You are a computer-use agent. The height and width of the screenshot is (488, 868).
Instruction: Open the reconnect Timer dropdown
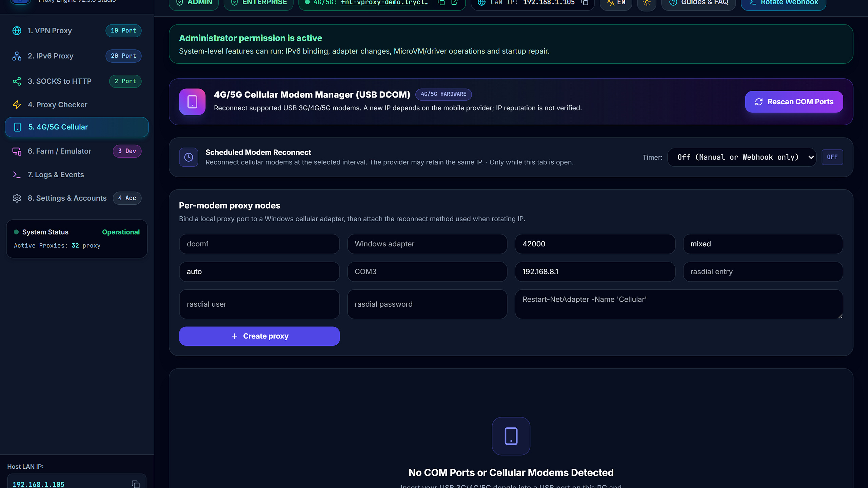pos(742,157)
